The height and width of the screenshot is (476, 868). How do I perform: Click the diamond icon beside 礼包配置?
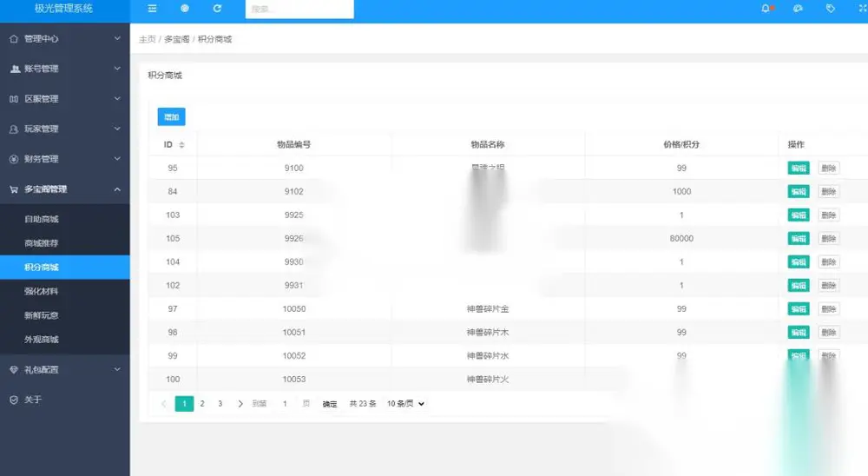pos(14,370)
